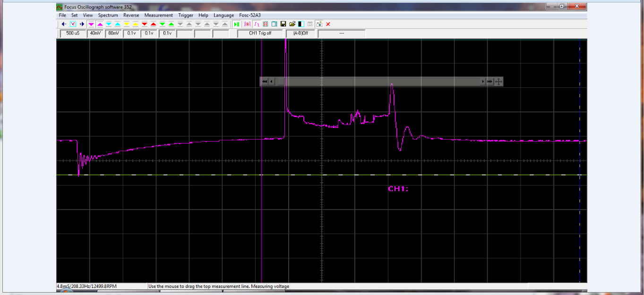This screenshot has width=644, height=295.
Task: Click the waveform horizontal scrollbar track
Action: coord(378,82)
